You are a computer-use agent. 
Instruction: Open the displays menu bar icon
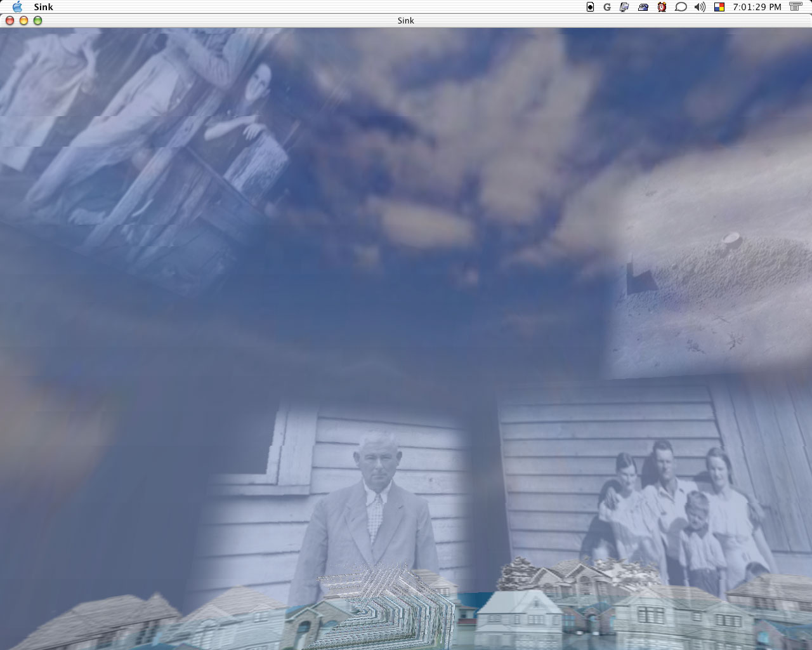624,7
